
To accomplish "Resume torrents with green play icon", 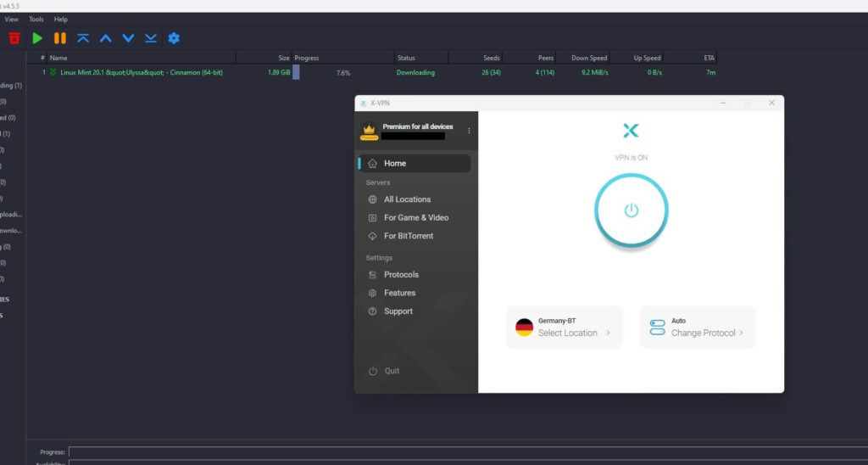I will click(x=37, y=38).
